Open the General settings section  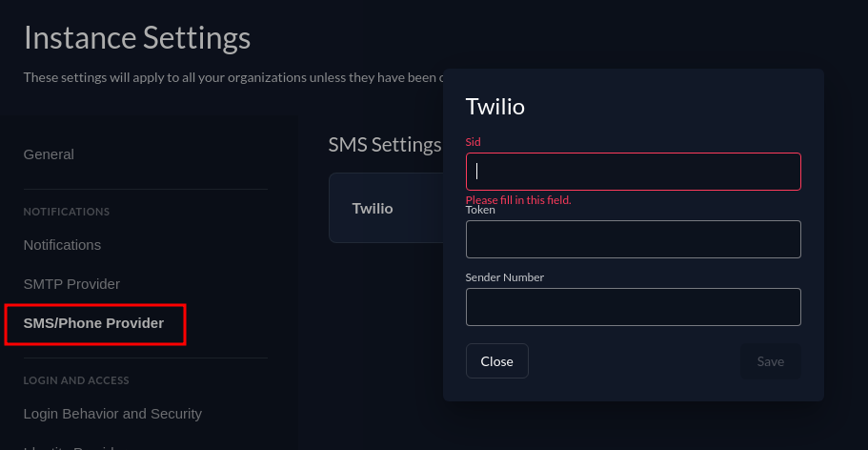pos(49,154)
